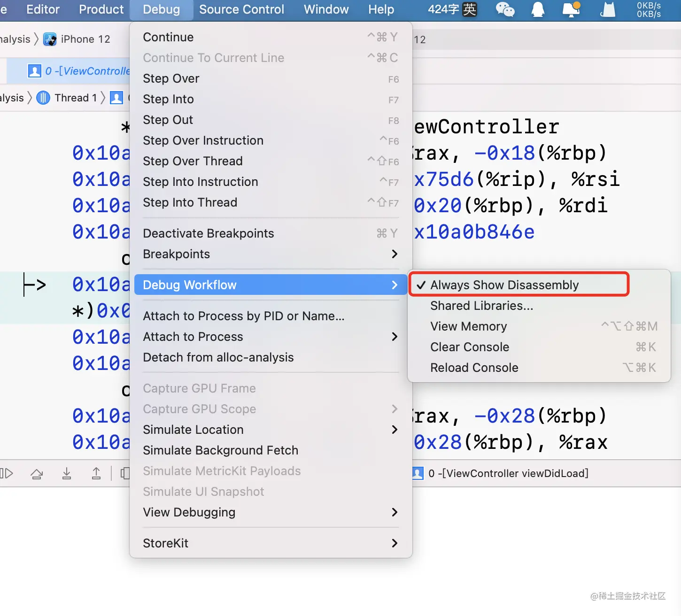This screenshot has width=681, height=616.
Task: Click Thread 1 in the debug breadcrumb
Action: pos(76,98)
